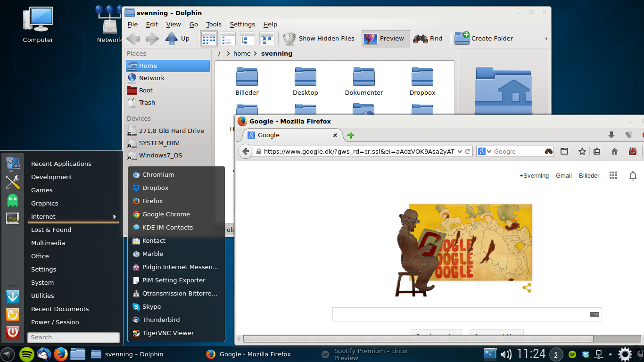Open Billeder link on Google page

click(x=589, y=176)
